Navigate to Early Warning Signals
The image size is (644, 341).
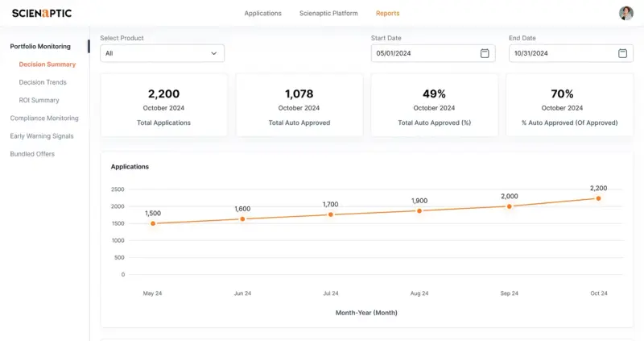[x=42, y=135]
